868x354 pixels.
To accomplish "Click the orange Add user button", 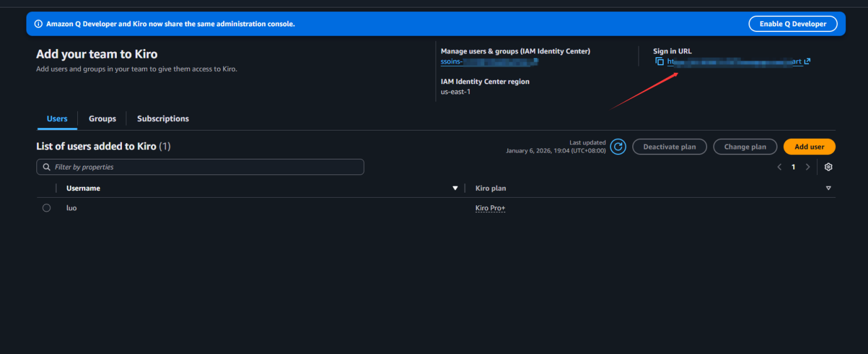I will pyautogui.click(x=810, y=147).
